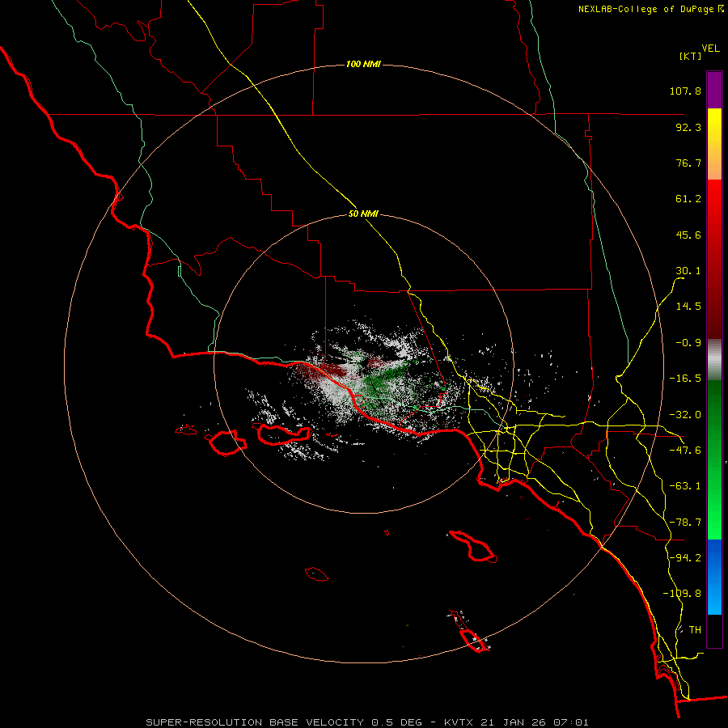728x728 pixels.
Task: Select the 50 NMI range ring label
Action: tap(363, 214)
